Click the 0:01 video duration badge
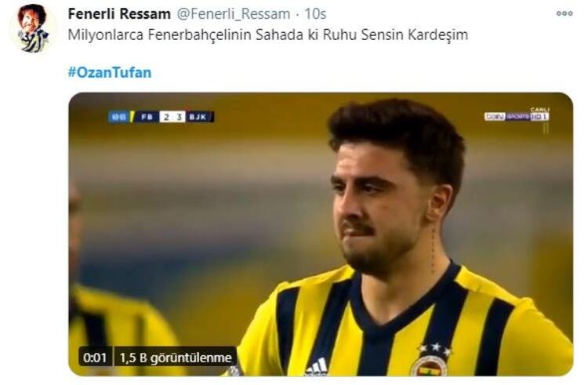The image size is (588, 385). tap(95, 358)
